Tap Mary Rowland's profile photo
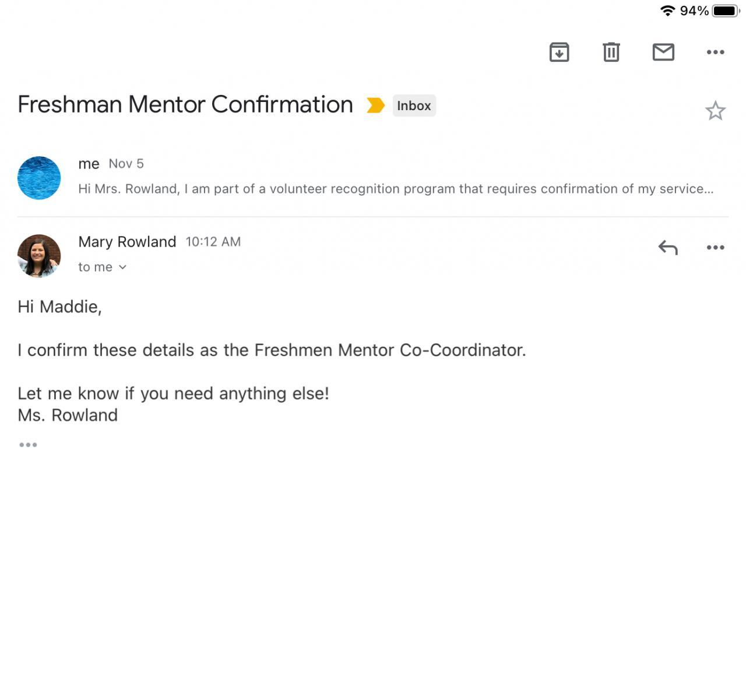This screenshot has width=746, height=700. pos(39,256)
